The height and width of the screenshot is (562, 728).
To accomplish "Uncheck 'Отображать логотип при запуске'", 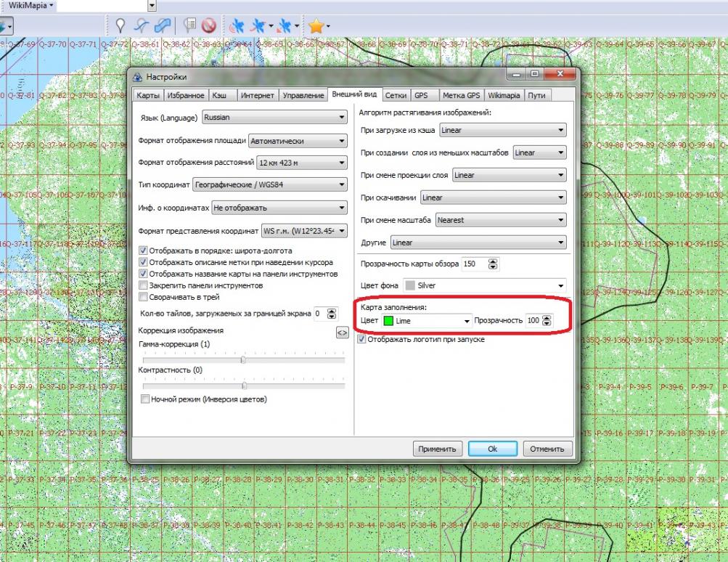I will point(362,339).
